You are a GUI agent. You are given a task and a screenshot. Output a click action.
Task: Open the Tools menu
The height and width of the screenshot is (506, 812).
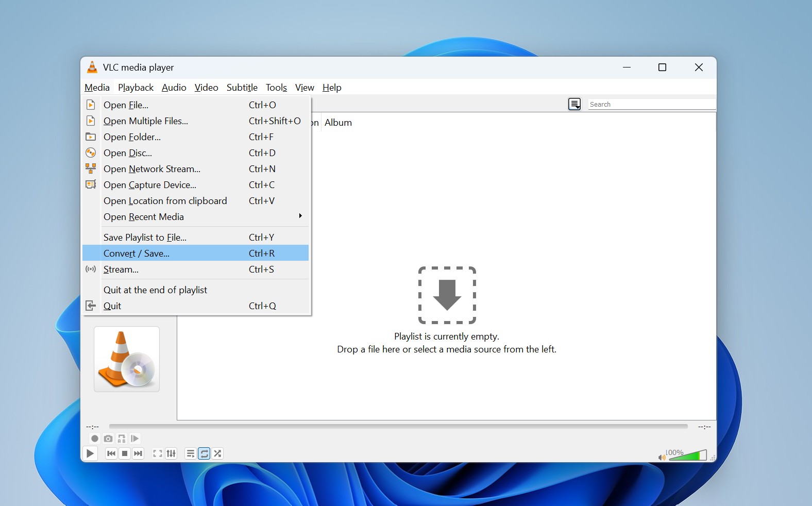click(276, 88)
